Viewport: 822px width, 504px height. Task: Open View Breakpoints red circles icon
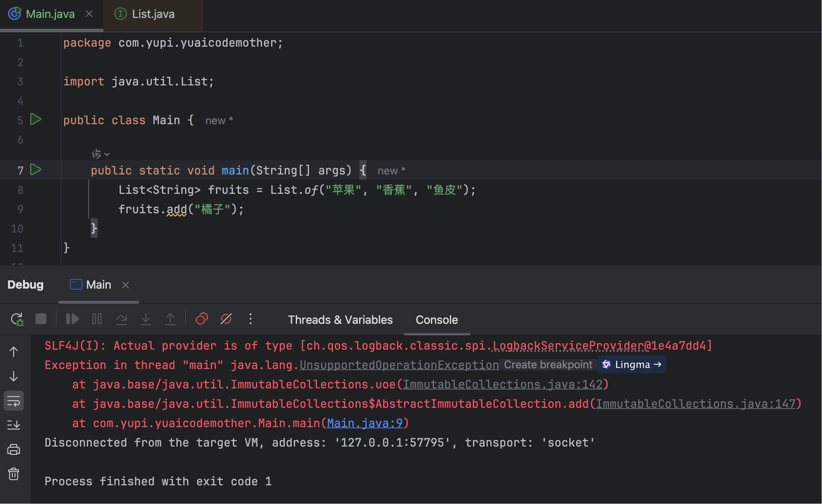[x=202, y=319]
